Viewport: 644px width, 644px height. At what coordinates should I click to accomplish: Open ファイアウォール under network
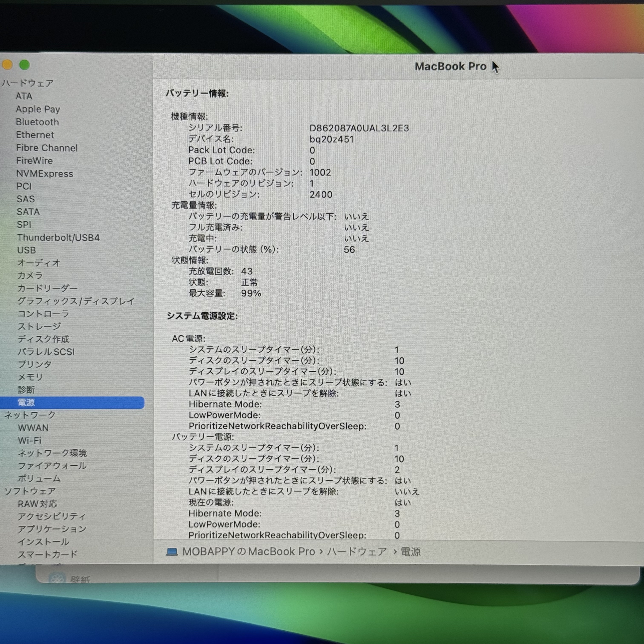coord(52,466)
